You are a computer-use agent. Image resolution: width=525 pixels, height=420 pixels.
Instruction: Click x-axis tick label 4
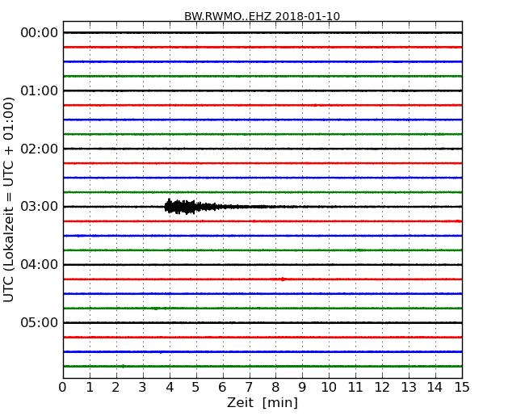(170, 388)
